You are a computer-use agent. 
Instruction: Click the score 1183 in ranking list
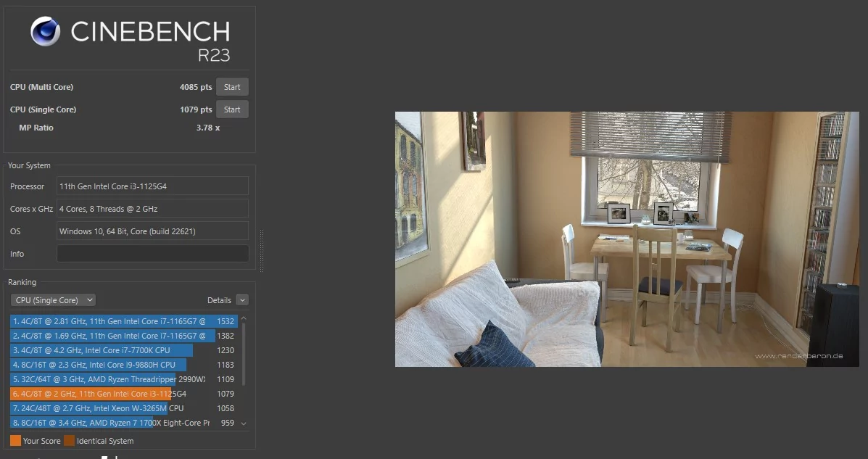[226, 365]
